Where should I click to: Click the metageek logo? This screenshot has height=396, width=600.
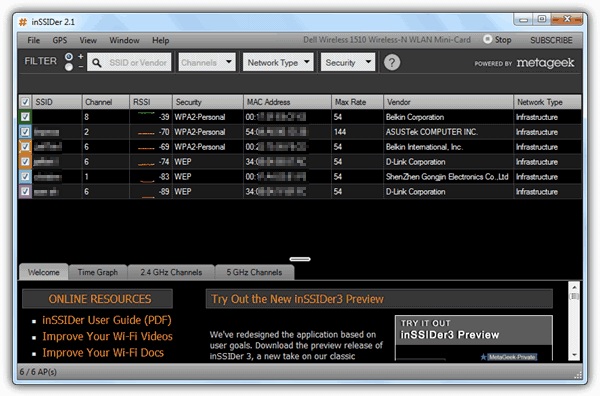click(545, 63)
